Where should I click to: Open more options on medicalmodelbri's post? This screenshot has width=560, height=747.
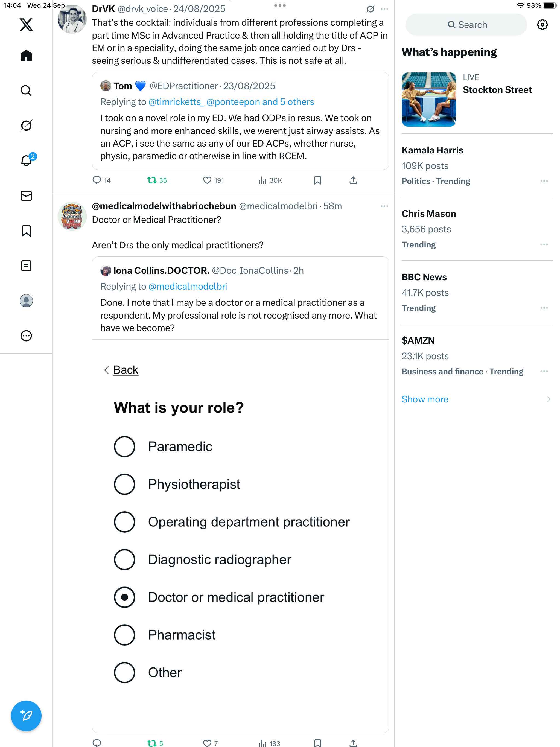coord(384,206)
